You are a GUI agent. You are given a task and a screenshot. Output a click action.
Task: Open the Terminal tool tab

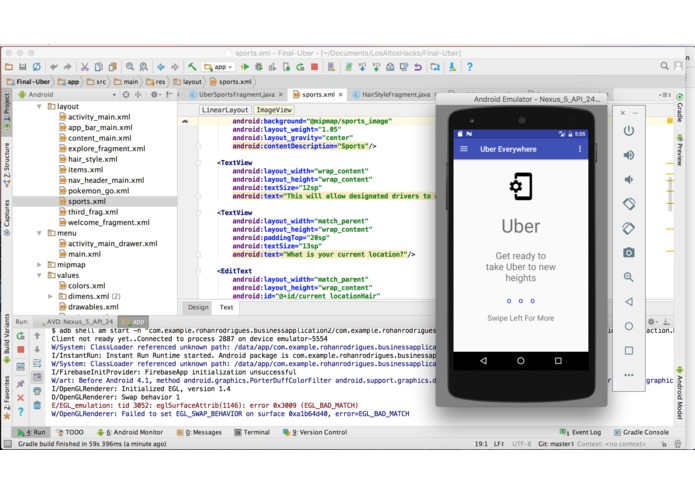click(x=252, y=432)
